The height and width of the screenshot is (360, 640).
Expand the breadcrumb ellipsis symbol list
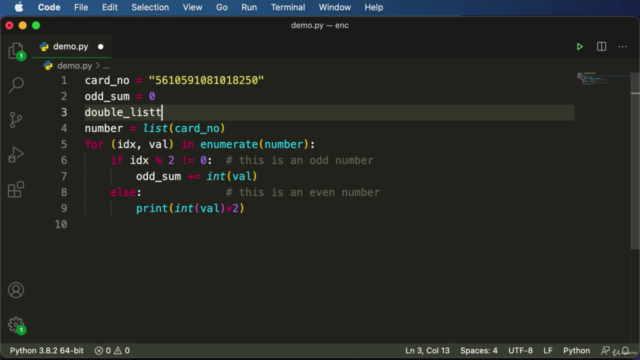107,66
